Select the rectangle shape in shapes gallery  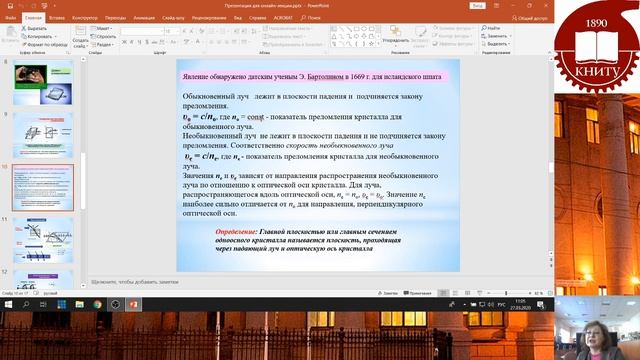tap(356, 29)
